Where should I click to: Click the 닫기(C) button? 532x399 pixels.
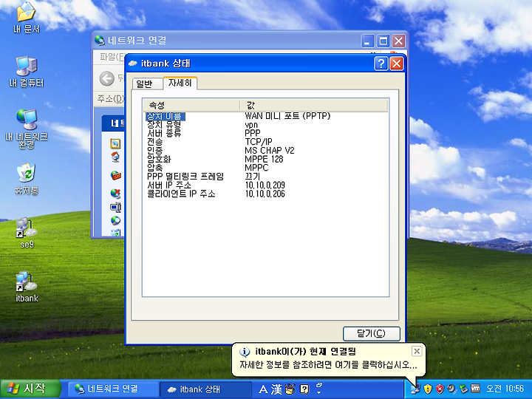(371, 333)
